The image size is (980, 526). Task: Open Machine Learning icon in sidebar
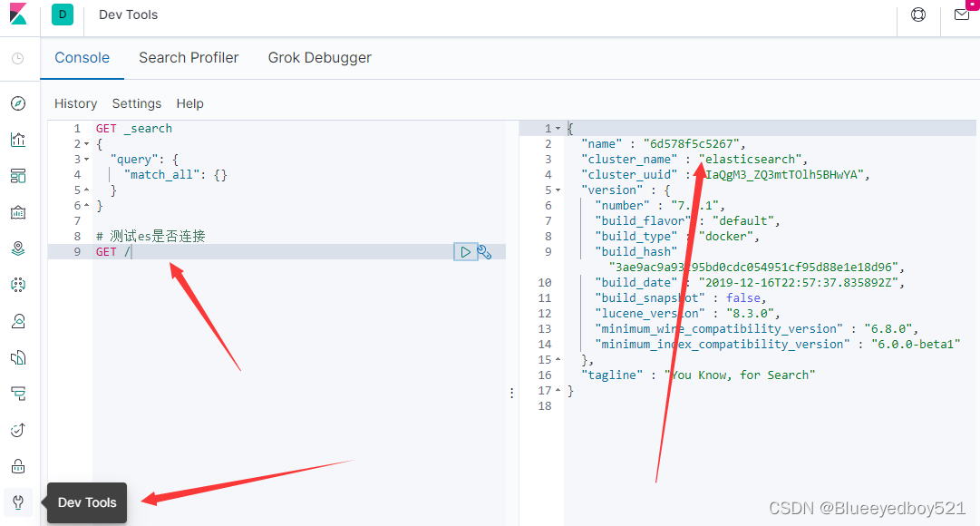point(18,285)
